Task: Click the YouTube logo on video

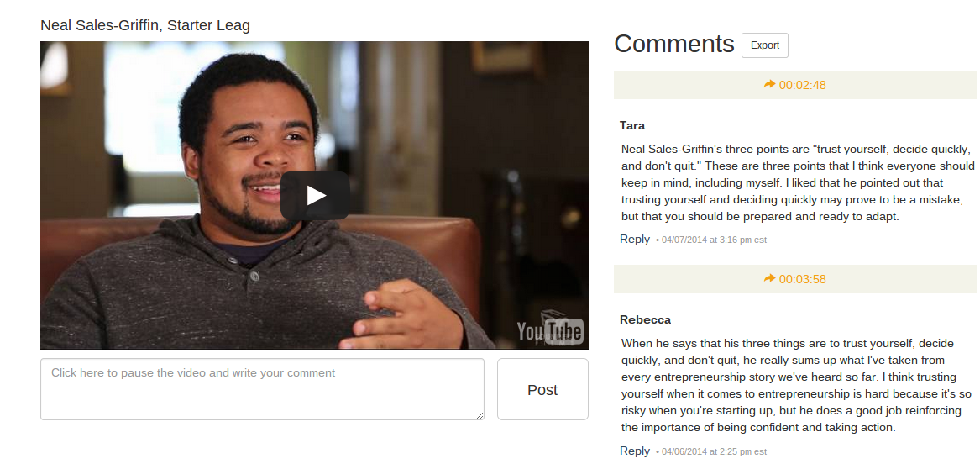Action: pos(550,331)
